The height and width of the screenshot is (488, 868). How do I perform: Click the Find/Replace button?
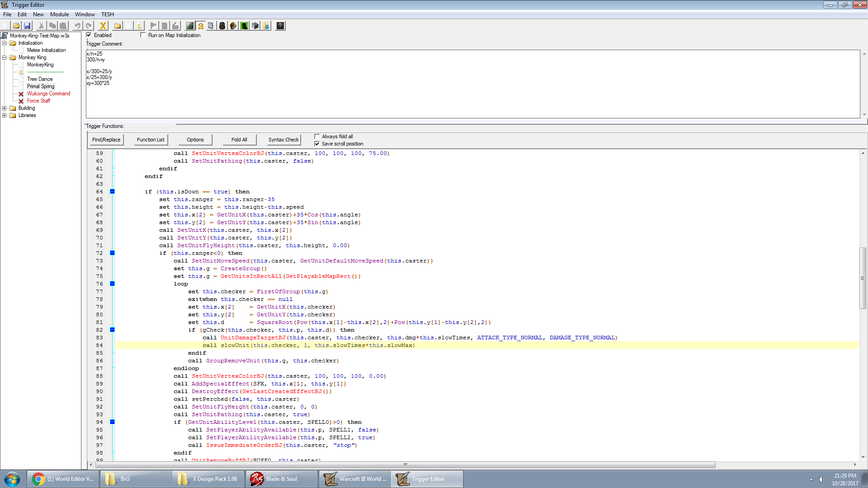coord(106,140)
